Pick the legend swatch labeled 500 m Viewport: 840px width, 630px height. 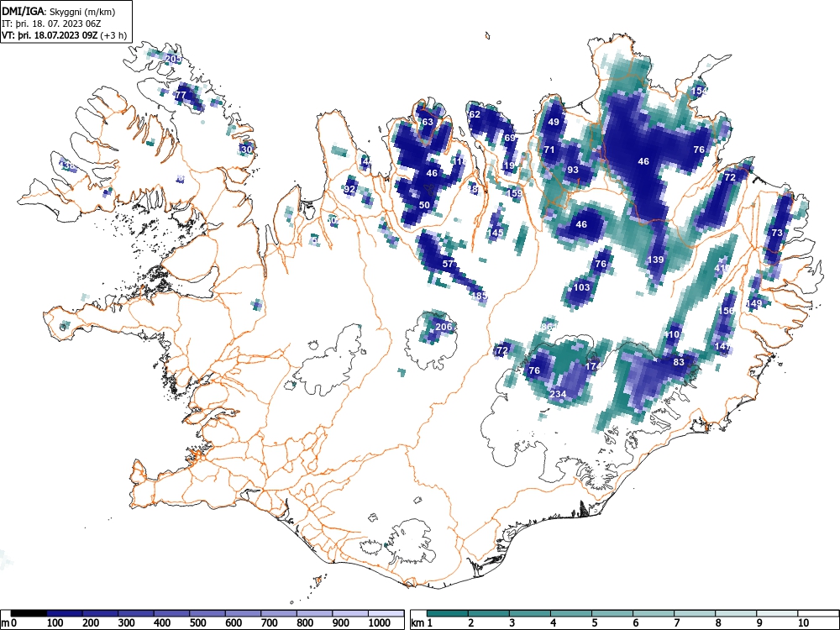click(207, 613)
